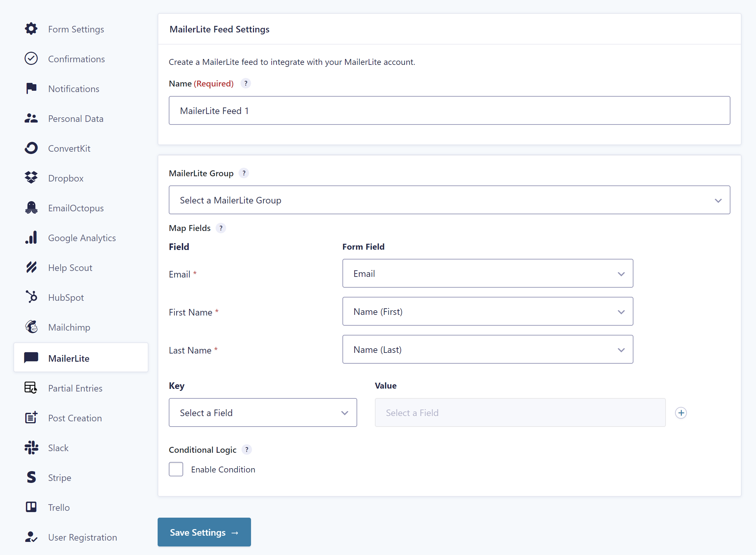
Task: Click the add field plus button
Action: [681, 412]
